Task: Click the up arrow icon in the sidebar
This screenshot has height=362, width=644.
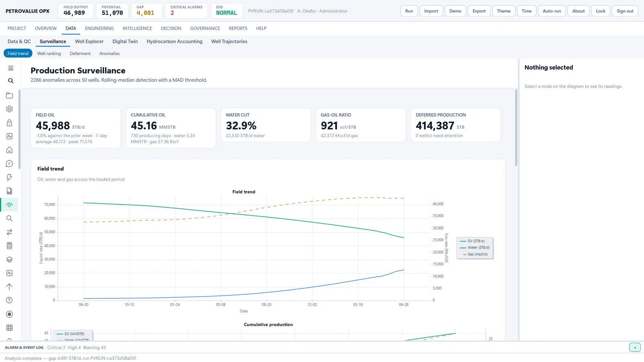Action: coord(9,287)
